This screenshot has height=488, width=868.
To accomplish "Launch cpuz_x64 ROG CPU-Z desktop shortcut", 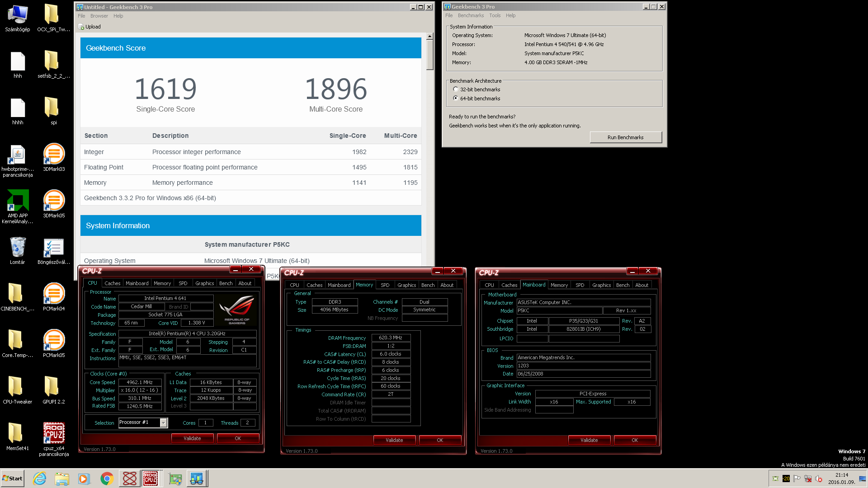I will click(54, 440).
